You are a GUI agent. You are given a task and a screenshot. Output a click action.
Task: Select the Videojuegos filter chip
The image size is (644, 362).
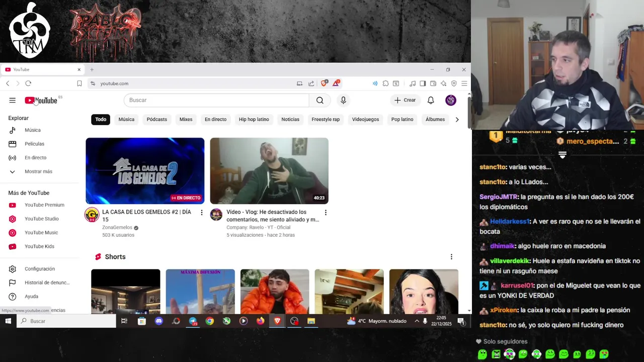point(365,119)
